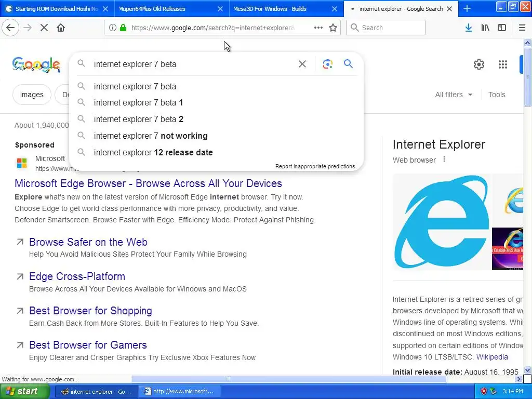The height and width of the screenshot is (399, 532).
Task: Submit search with blue magnifier icon
Action: [x=348, y=63]
